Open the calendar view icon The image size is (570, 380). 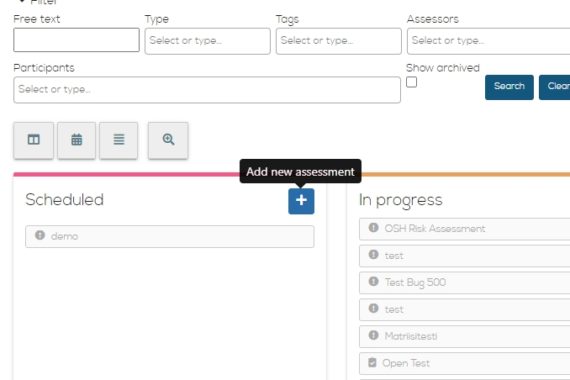click(x=76, y=140)
